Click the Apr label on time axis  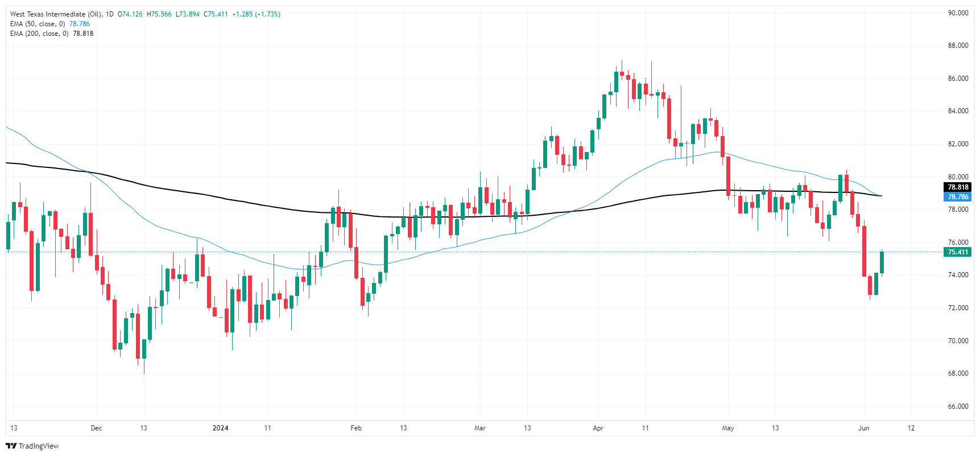pos(598,428)
